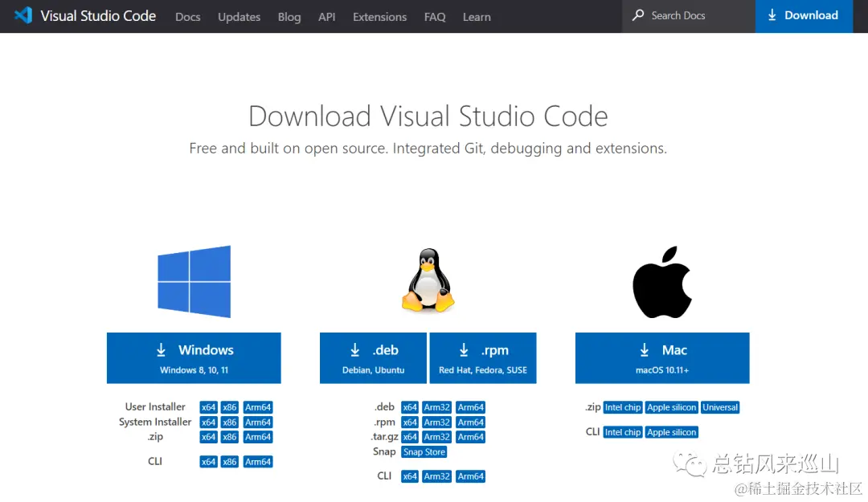Select Arm64 for Windows User Installer
This screenshot has height=502, width=868.
pos(258,407)
